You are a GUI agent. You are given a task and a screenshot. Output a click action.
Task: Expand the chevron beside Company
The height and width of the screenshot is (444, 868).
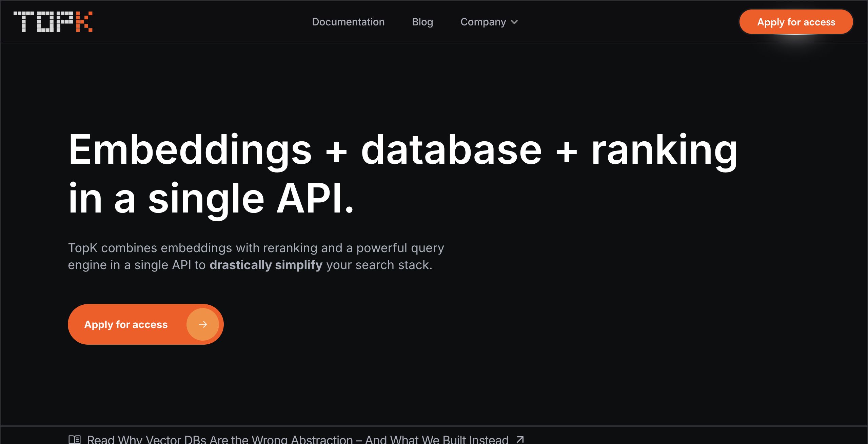click(x=514, y=22)
